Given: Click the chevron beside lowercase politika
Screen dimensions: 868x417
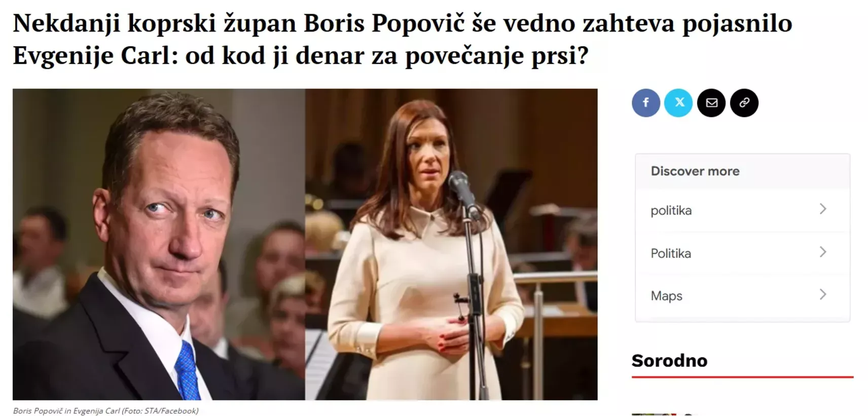Looking at the screenshot, I should pyautogui.click(x=823, y=209).
